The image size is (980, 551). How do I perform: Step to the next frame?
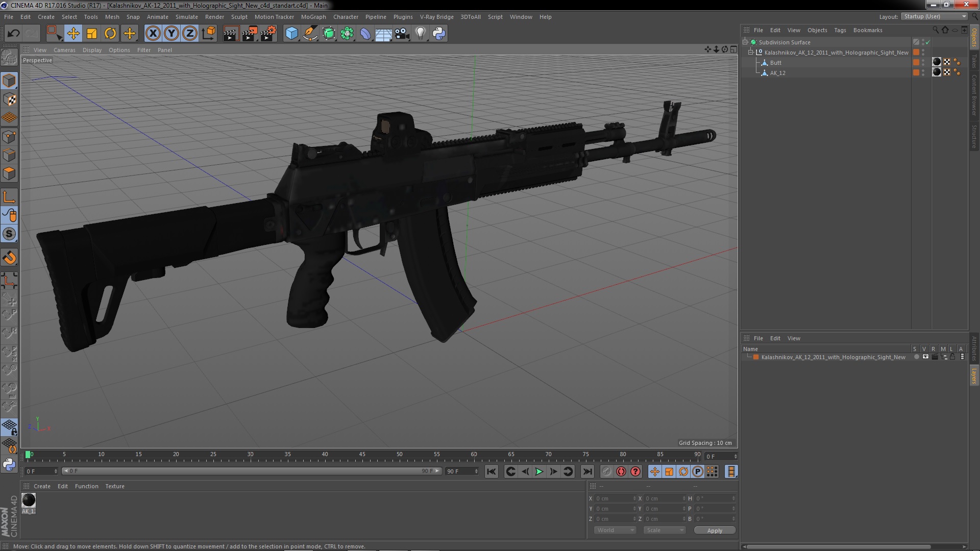click(x=553, y=472)
